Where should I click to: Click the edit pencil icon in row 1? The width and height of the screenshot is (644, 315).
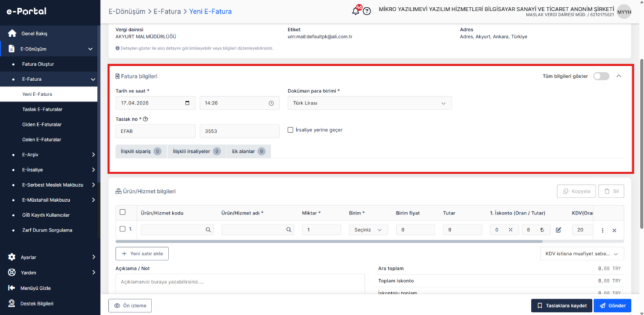tap(558, 230)
